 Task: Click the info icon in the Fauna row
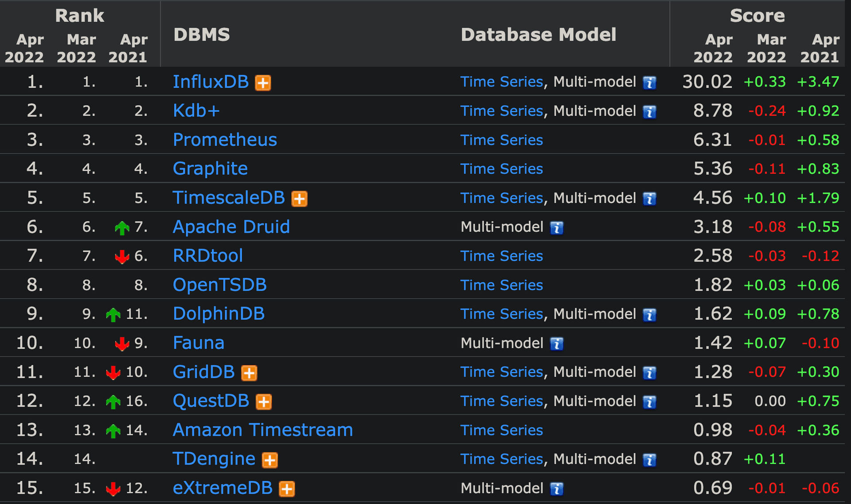(x=556, y=344)
